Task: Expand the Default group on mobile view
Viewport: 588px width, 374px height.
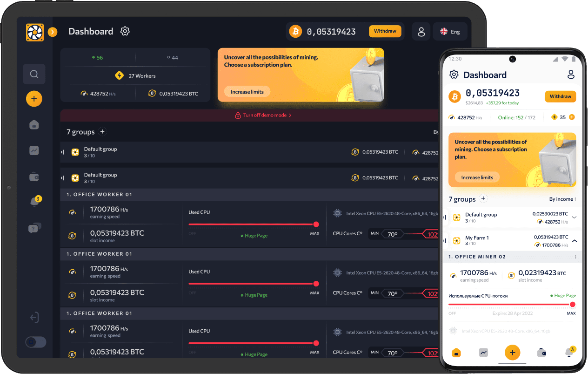Action: (x=575, y=218)
